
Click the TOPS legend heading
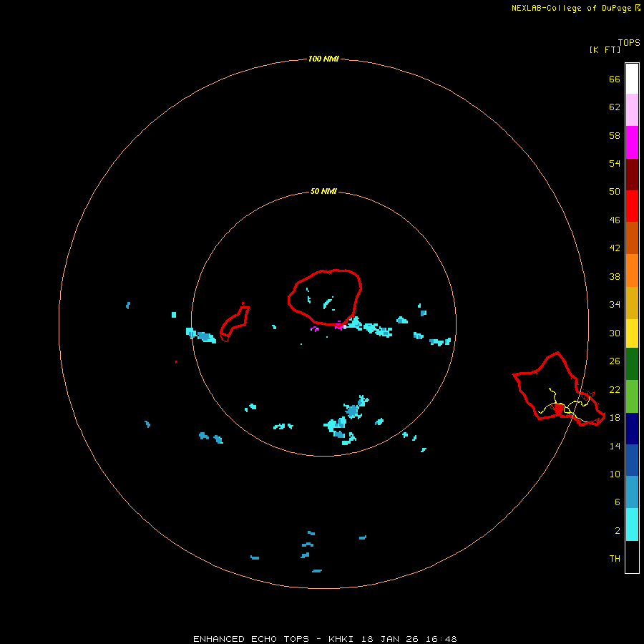coord(629,43)
